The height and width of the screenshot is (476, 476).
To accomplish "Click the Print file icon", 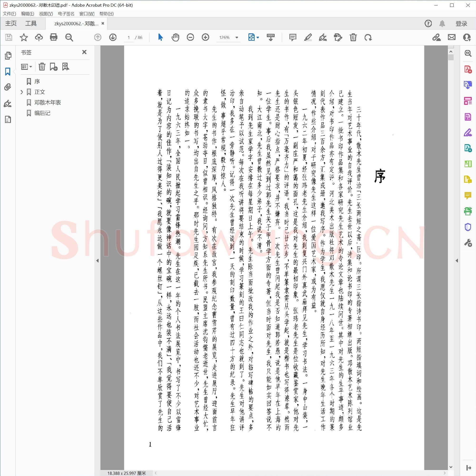I will 54,37.
